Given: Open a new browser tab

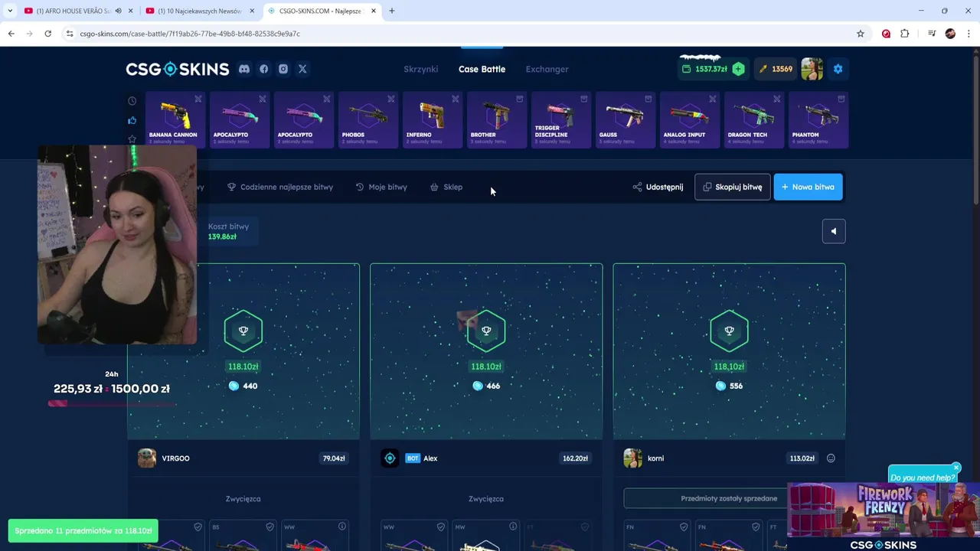Looking at the screenshot, I should [x=392, y=11].
